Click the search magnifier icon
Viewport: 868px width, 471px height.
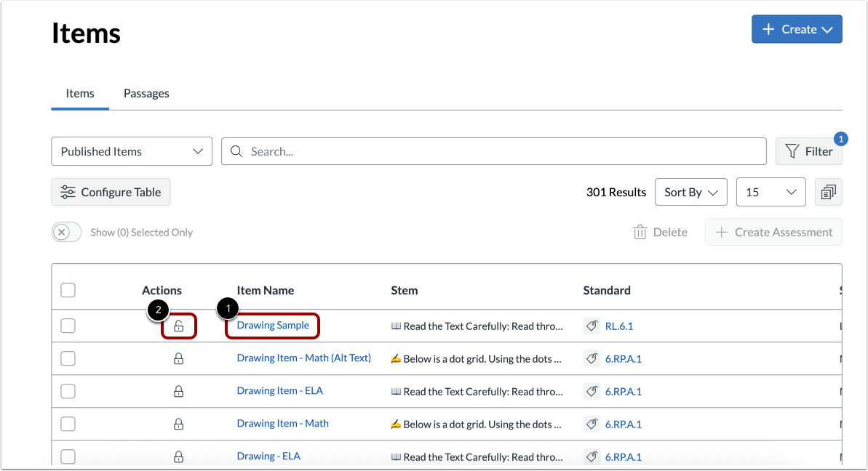[236, 151]
